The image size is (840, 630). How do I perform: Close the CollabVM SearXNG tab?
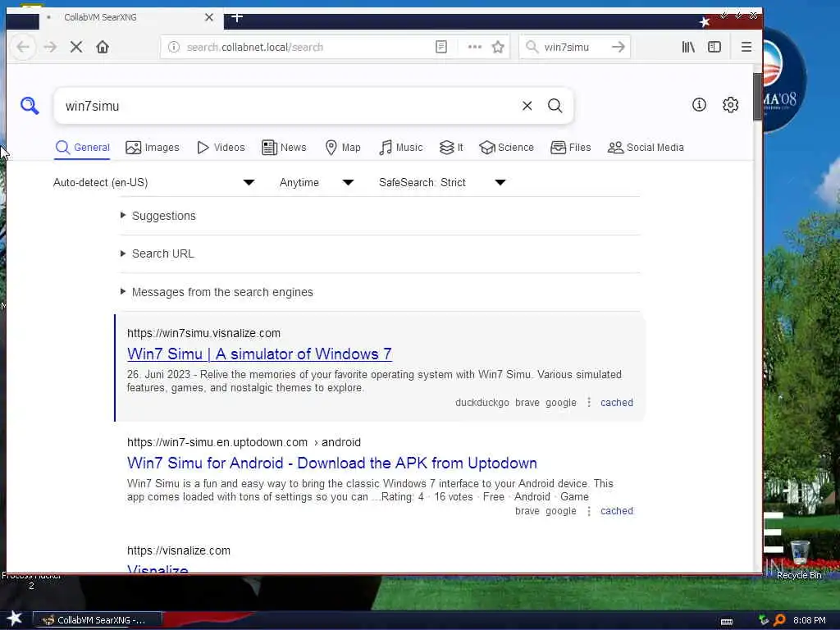coord(209,17)
